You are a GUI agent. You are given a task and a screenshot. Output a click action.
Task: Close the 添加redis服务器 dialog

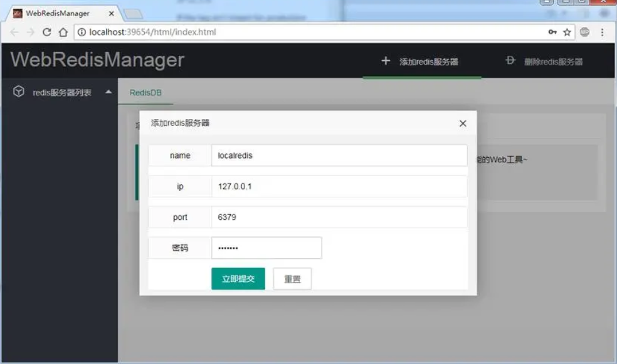[x=463, y=123]
